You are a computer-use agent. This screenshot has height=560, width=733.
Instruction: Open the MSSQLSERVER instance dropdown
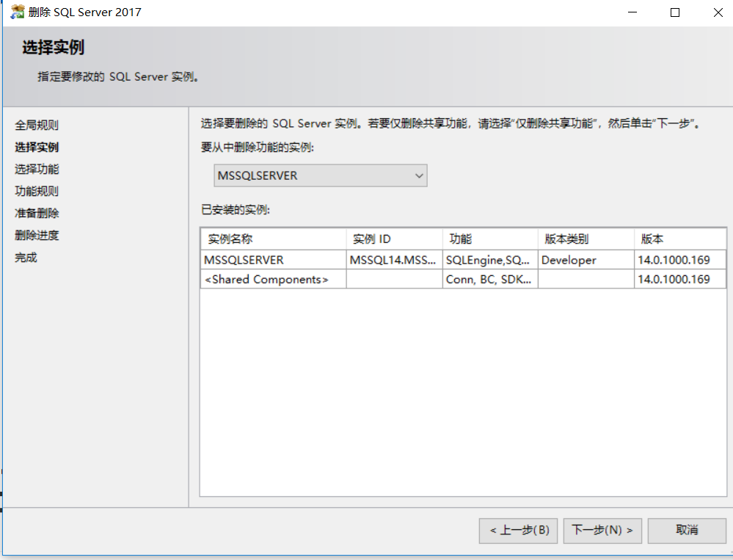pos(321,175)
